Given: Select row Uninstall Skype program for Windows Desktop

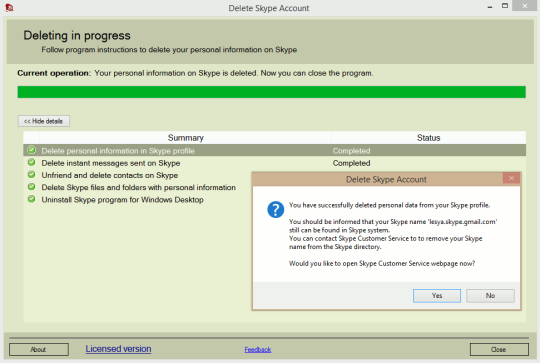Looking at the screenshot, I should tap(137, 200).
